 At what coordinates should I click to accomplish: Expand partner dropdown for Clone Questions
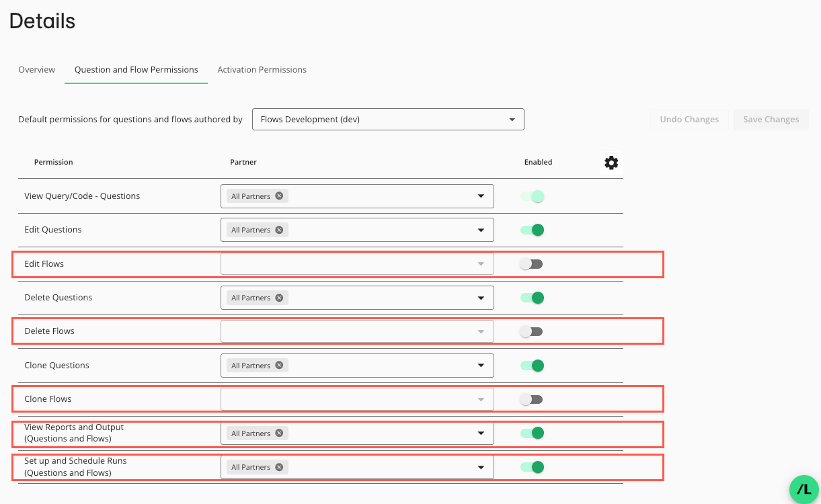[481, 366]
